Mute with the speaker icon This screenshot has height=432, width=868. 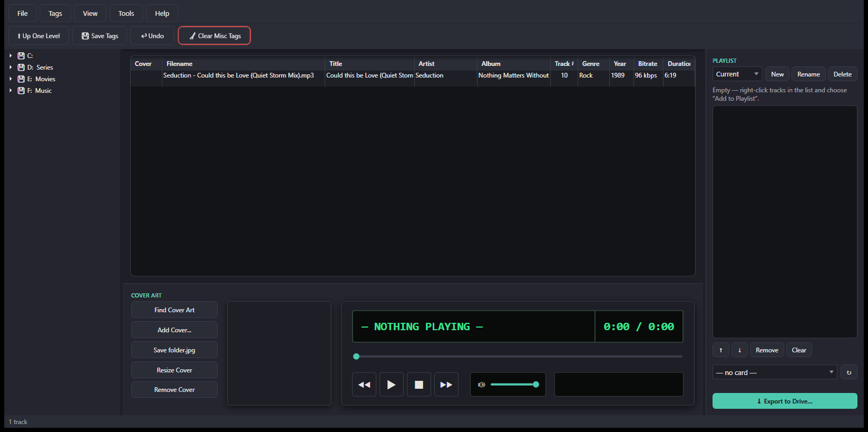click(481, 385)
